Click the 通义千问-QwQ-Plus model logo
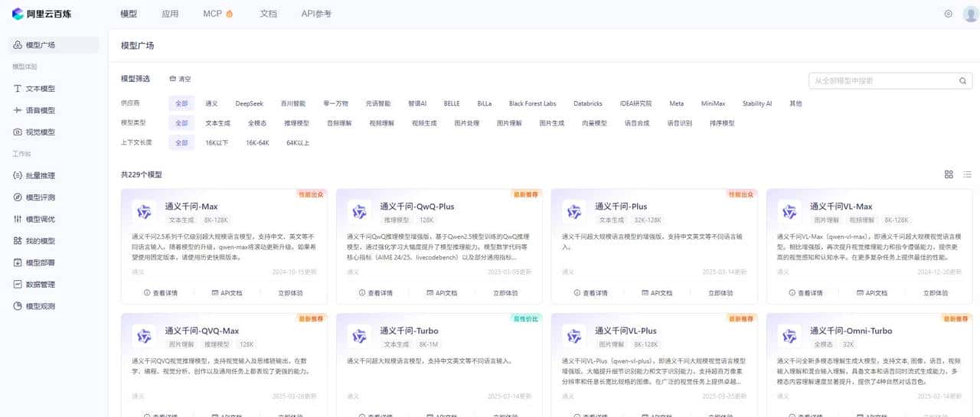This screenshot has height=417, width=980. 358,211
